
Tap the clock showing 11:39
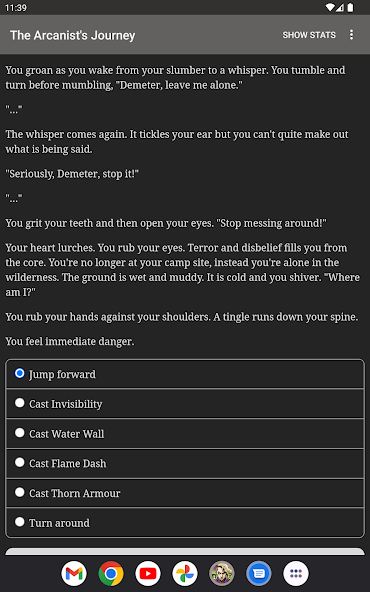point(16,8)
